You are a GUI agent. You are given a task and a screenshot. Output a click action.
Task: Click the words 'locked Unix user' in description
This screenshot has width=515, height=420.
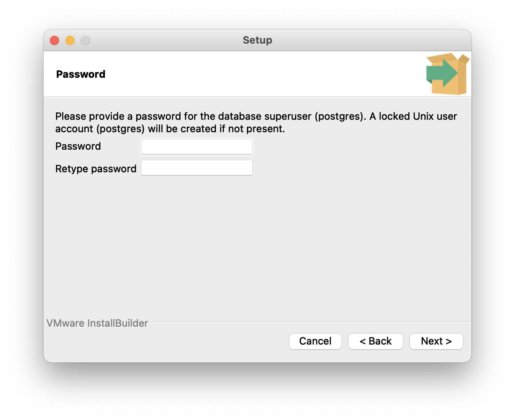point(417,116)
